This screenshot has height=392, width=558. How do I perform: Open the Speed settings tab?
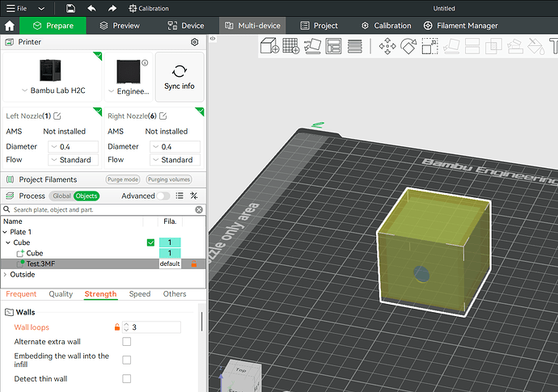point(139,294)
